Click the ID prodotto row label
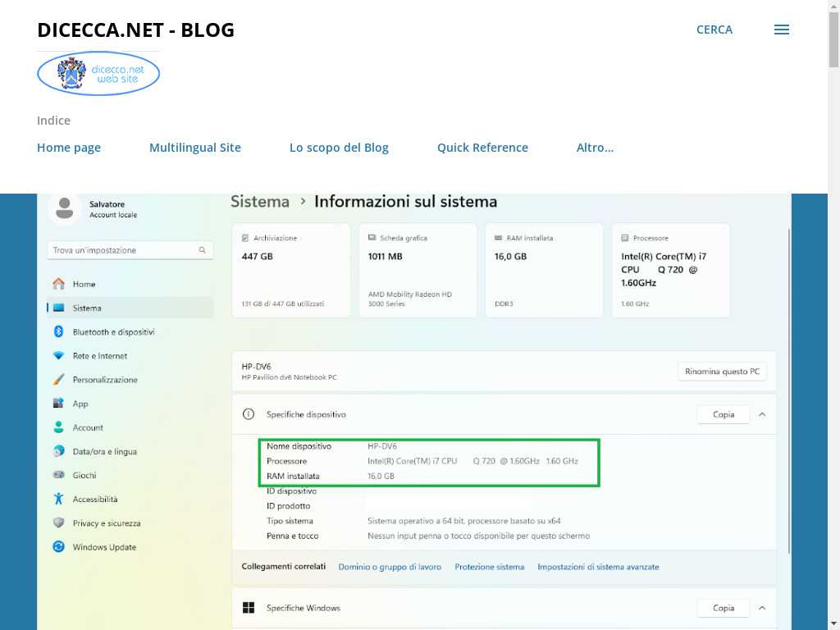Screen dimensions: 840x630 (x=288, y=506)
